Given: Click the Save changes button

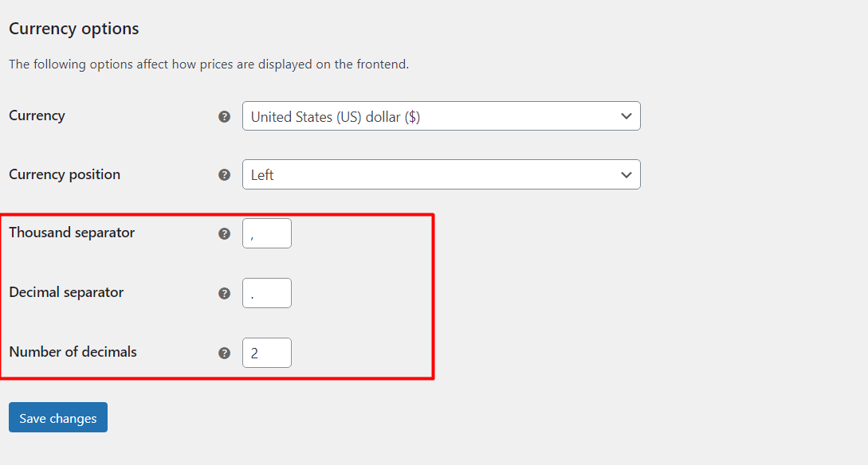Looking at the screenshot, I should [58, 417].
